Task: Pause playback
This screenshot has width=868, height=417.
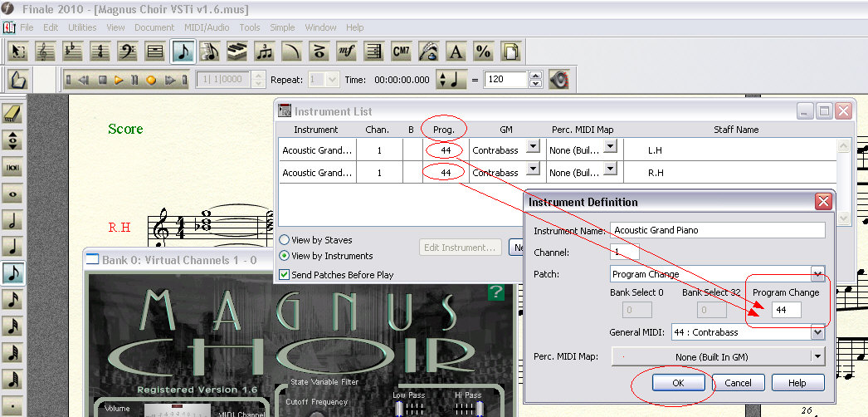Action: (134, 80)
